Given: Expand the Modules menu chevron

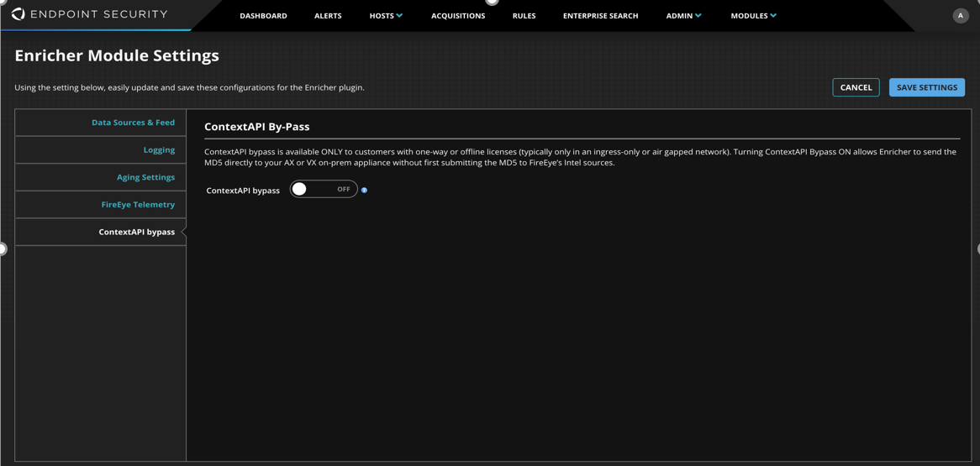Looking at the screenshot, I should (x=773, y=16).
